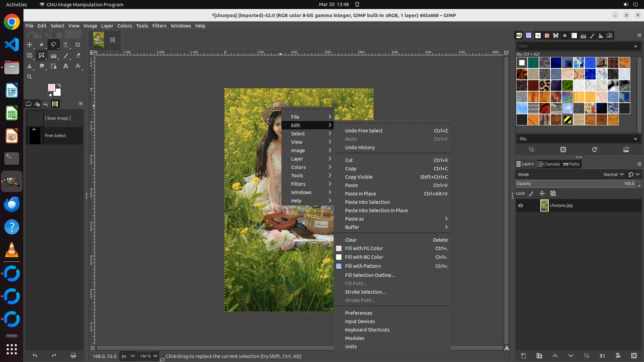The width and height of the screenshot is (644, 362).
Task: Swap foreground and background colors
Action: 59,85
